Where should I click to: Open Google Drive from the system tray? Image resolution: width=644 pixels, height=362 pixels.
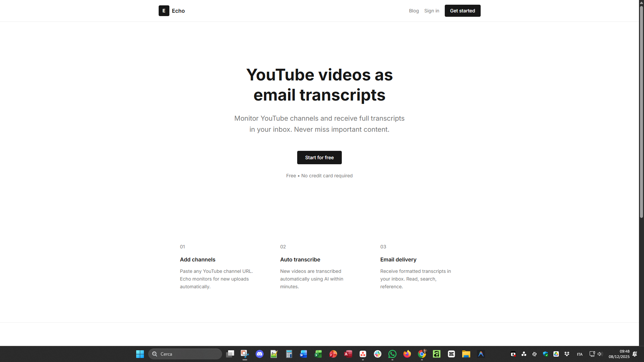point(556,354)
